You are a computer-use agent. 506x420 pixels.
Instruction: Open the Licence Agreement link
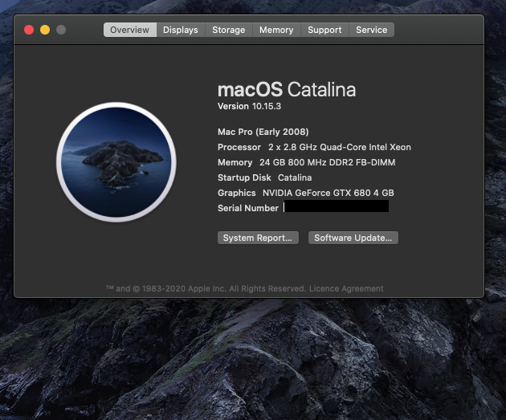pos(346,288)
